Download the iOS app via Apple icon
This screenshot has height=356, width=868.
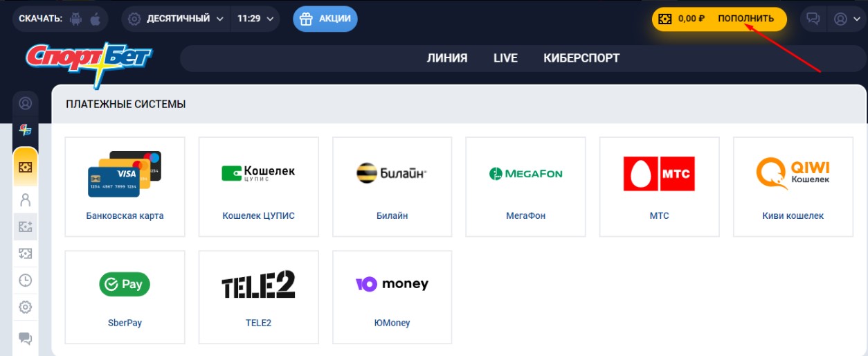tap(95, 19)
